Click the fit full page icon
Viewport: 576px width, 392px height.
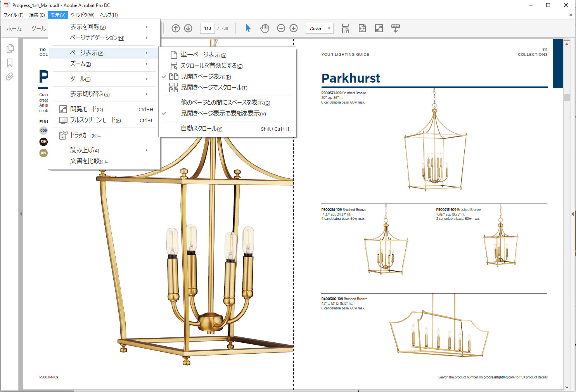[x=362, y=28]
